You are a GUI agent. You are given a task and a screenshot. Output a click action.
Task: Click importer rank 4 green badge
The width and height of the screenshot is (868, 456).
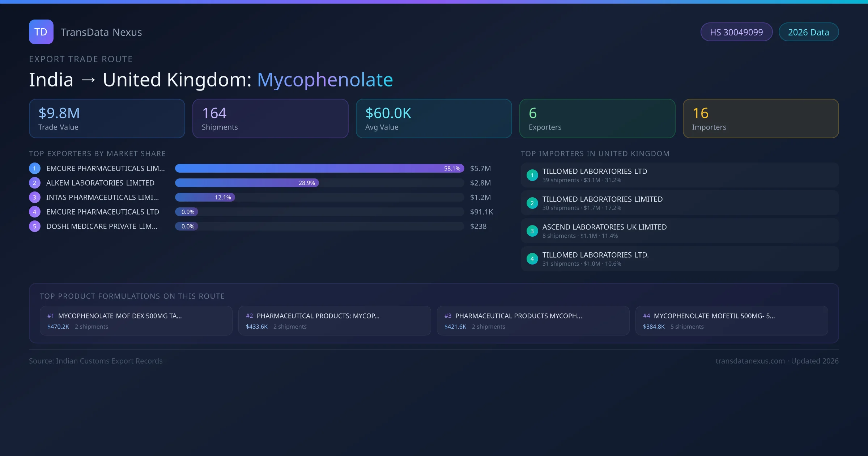[x=532, y=259]
